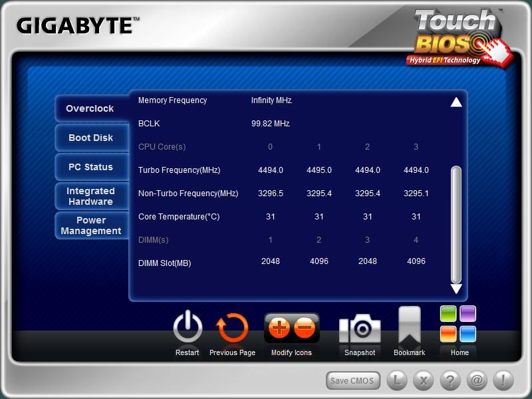The height and width of the screenshot is (399, 532).
Task: Click the vertical scrollbar thumb
Action: pyautogui.click(x=456, y=224)
